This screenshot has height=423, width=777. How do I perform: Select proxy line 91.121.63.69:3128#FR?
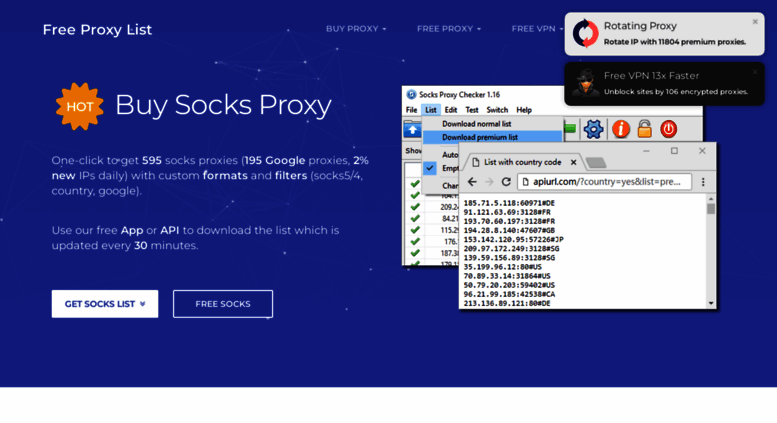[506, 212]
